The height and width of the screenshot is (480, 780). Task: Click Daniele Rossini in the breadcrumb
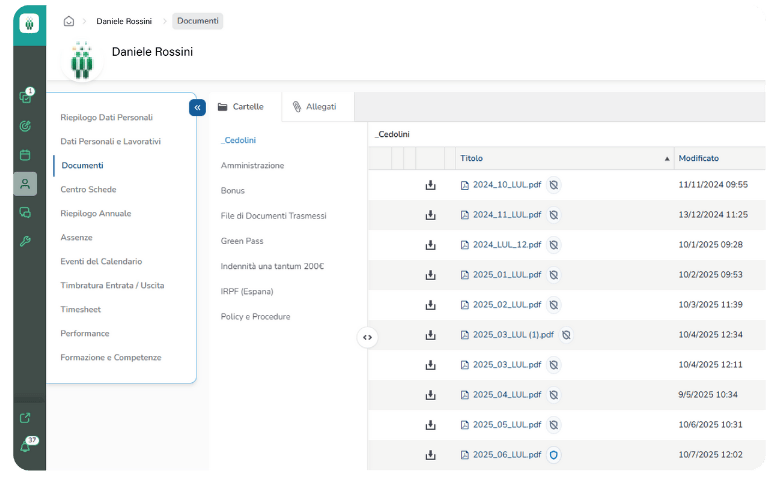124,21
